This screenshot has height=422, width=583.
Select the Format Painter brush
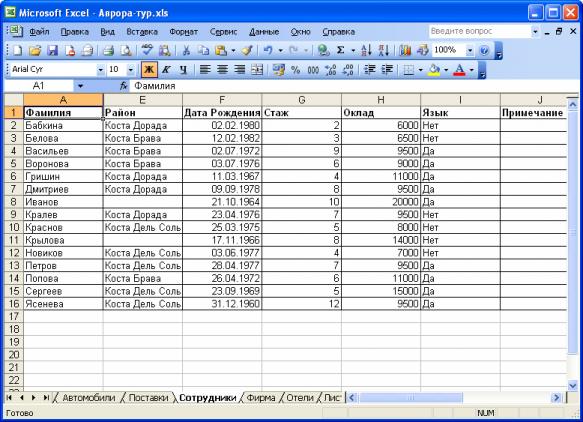click(247, 50)
